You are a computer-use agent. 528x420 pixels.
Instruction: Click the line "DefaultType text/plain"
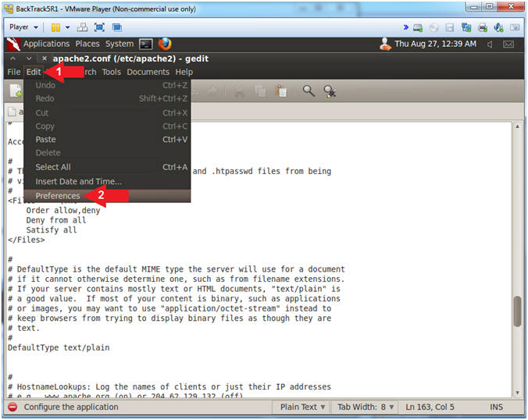pyautogui.click(x=59, y=347)
